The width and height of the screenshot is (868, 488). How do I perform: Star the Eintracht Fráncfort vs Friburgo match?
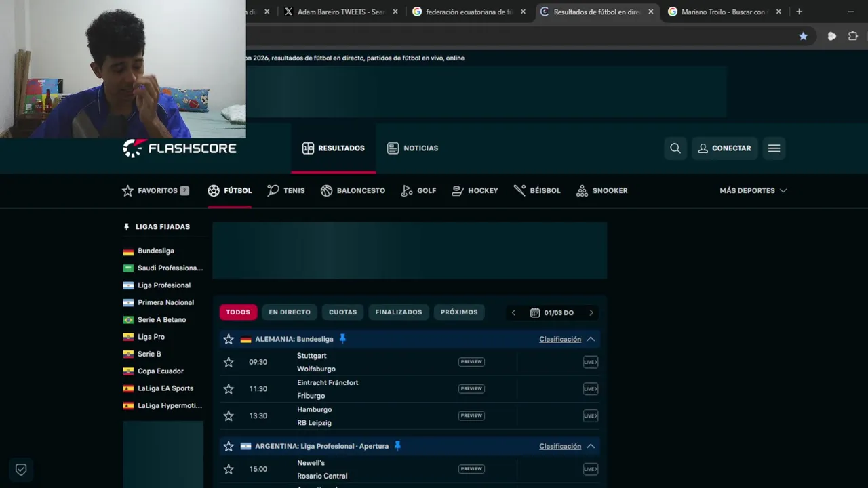point(229,389)
